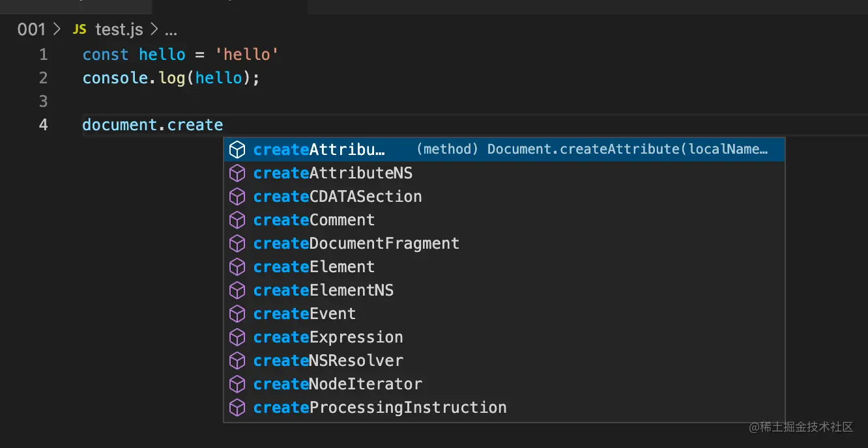Screen dimensions: 868x448
Task: Click line number 3 in gutter
Action: [x=43, y=101]
